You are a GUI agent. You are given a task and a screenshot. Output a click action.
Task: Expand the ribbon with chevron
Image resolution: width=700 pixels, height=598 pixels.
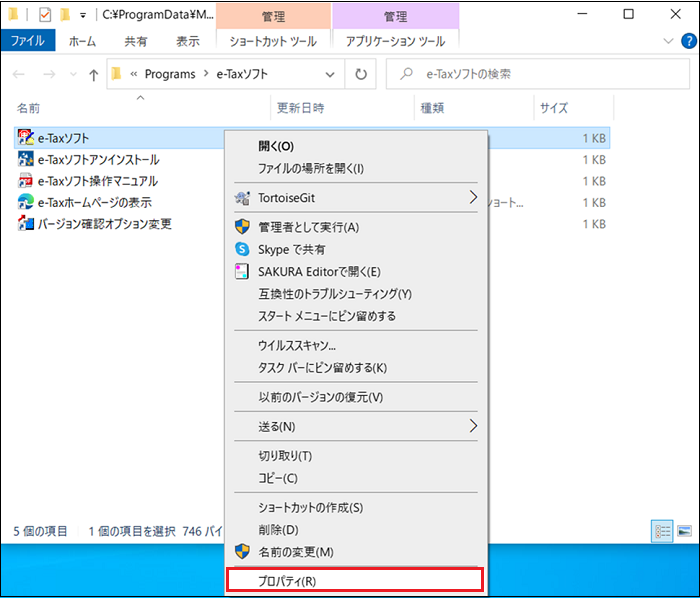pos(668,41)
